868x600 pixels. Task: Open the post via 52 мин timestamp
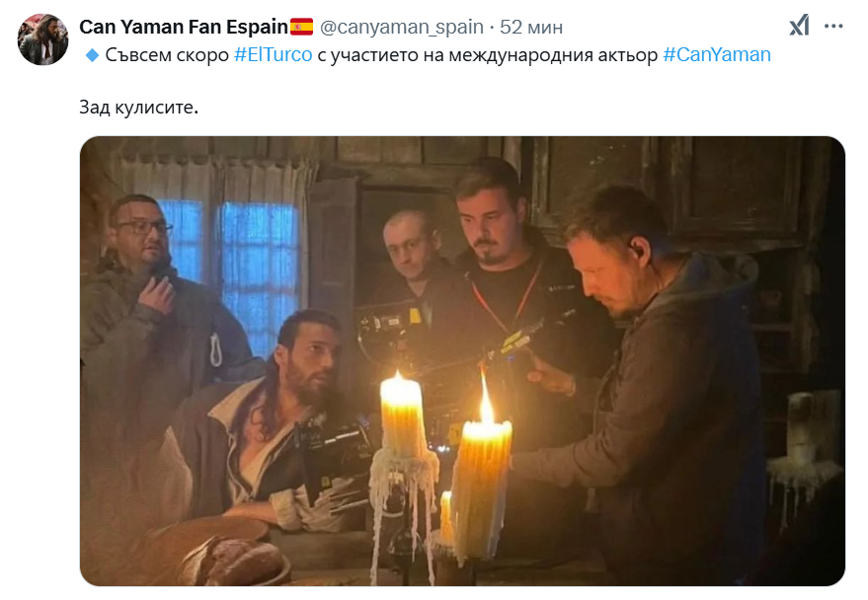531,27
